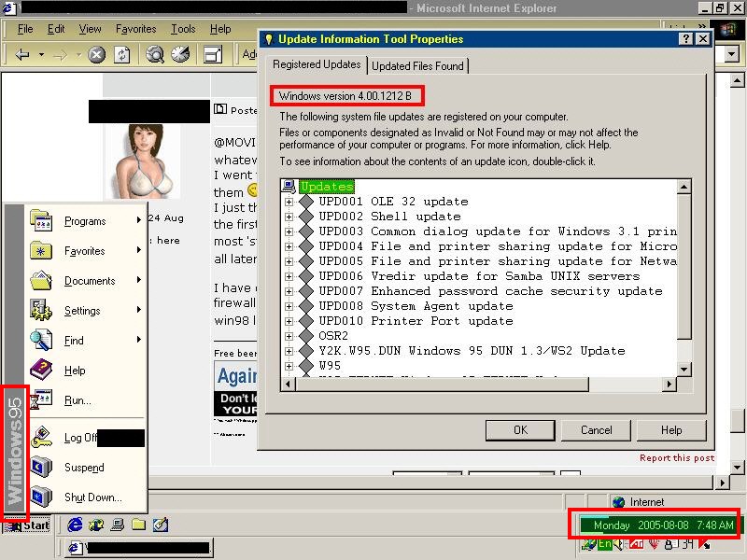Open Documents in the Start menu
The width and height of the screenshot is (747, 560).
coord(86,281)
